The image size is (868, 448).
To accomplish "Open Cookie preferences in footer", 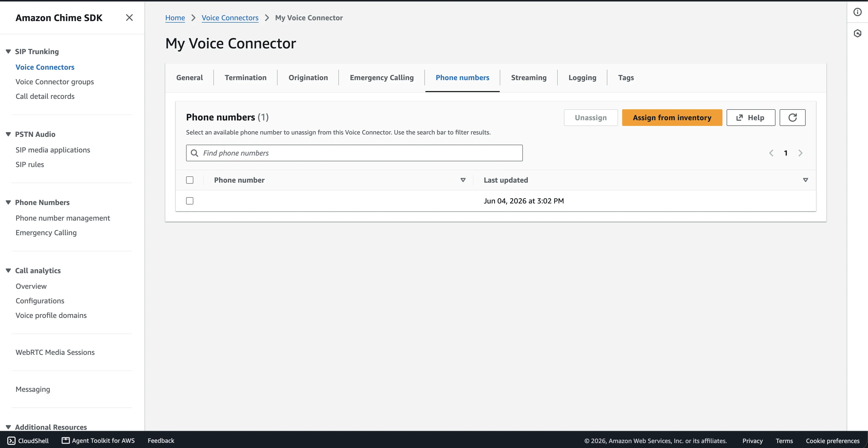I will 833,440.
